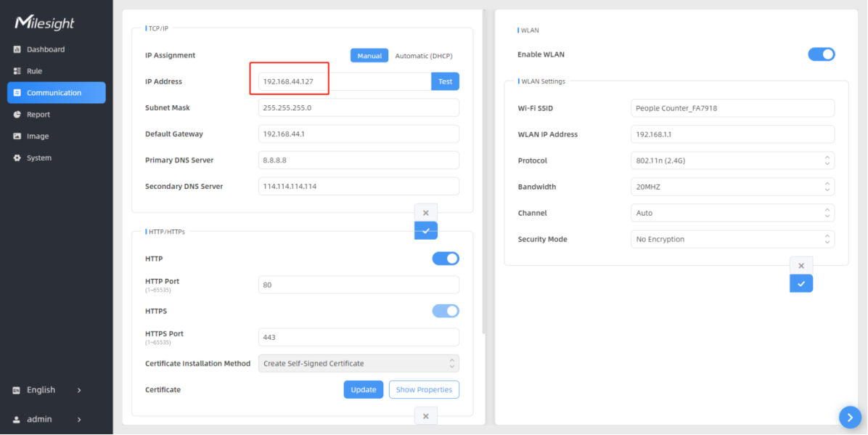Click the Dashboard icon in sidebar
Viewport: 868px width, 435px height.
pyautogui.click(x=17, y=49)
